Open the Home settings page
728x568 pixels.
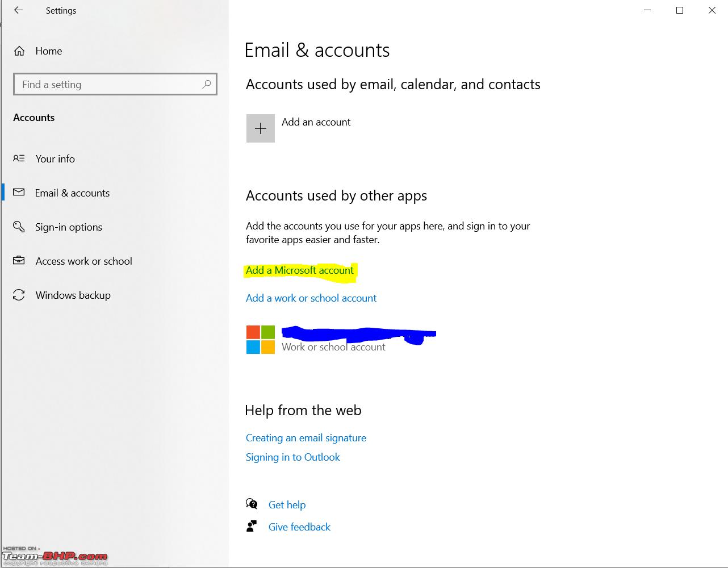[x=49, y=51]
